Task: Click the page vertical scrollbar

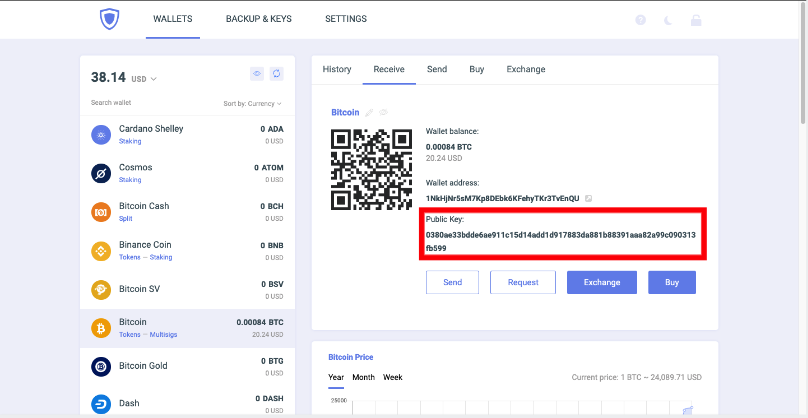Action: click(803, 63)
